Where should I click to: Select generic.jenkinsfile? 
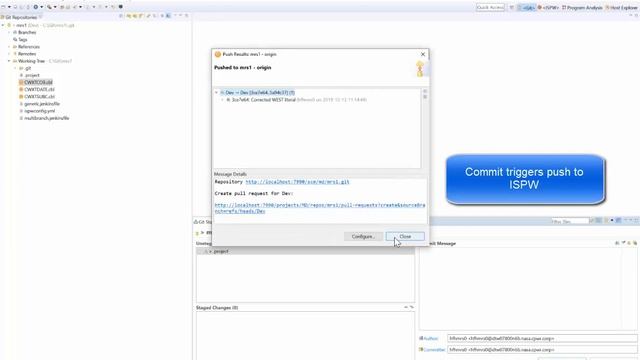(42, 104)
